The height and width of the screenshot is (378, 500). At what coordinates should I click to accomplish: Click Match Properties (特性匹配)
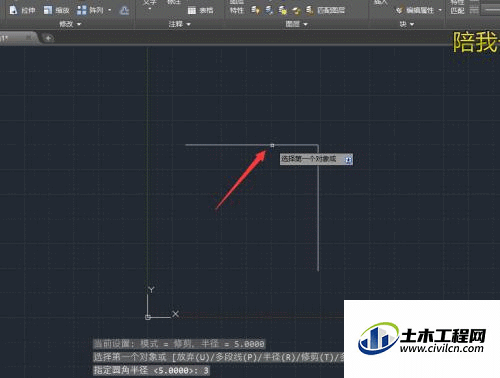[x=457, y=7]
